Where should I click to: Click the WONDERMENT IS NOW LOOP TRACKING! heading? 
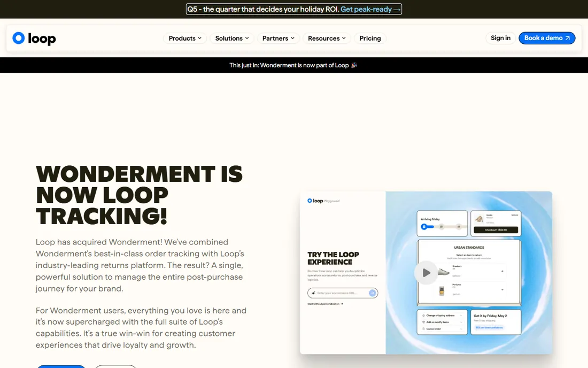click(139, 195)
